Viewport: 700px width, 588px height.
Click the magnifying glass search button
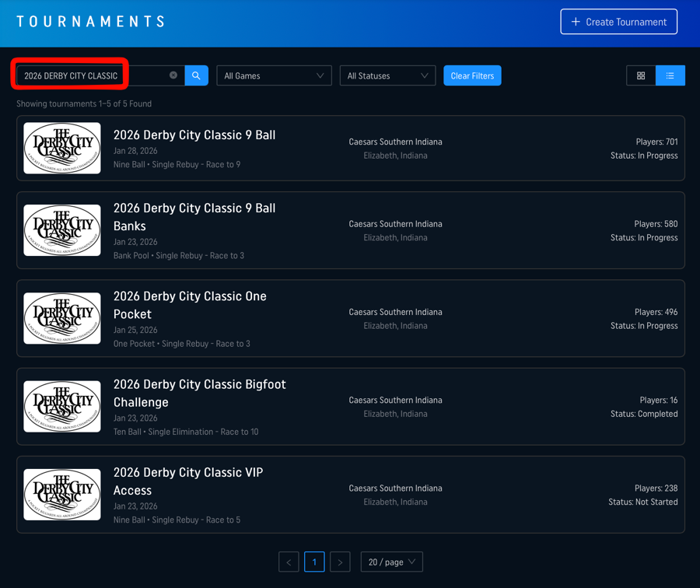(x=196, y=75)
